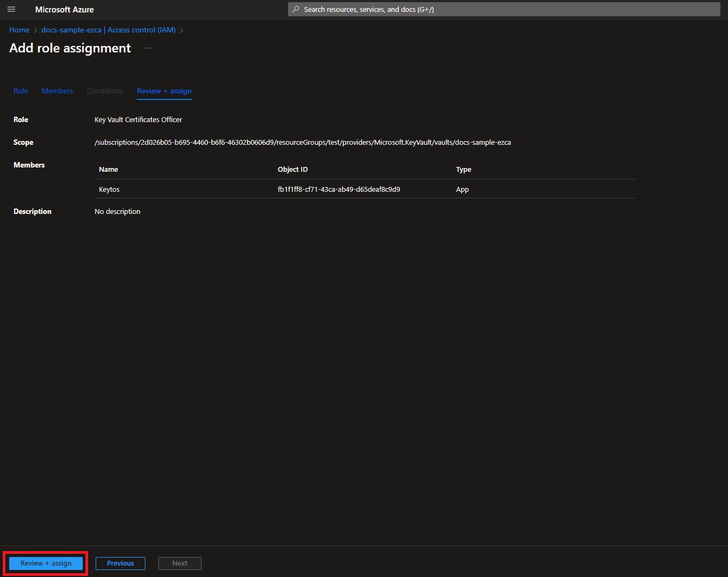Click the Scope field label
The image size is (728, 577).
(x=23, y=142)
